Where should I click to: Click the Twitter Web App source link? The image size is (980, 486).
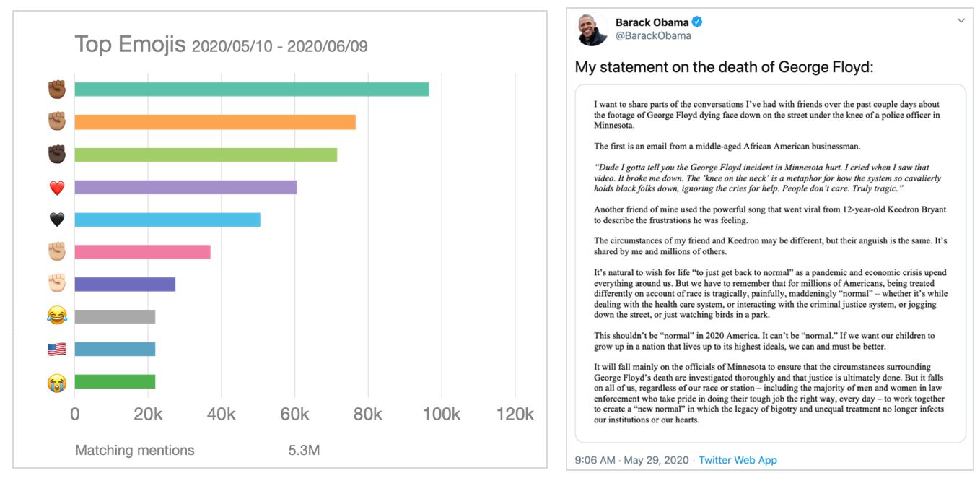pyautogui.click(x=738, y=459)
